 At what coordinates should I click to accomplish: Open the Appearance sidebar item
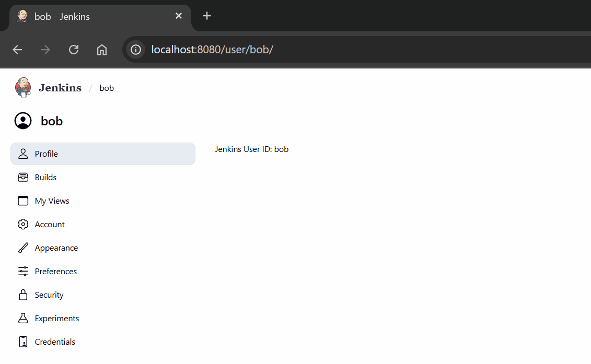tap(103, 248)
